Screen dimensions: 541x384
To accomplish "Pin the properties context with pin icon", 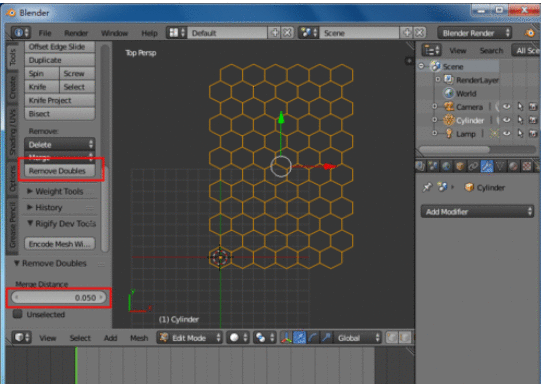I will [x=427, y=187].
